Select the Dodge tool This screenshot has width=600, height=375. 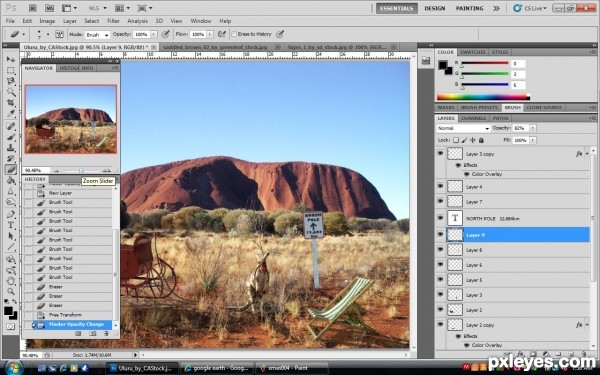10,202
